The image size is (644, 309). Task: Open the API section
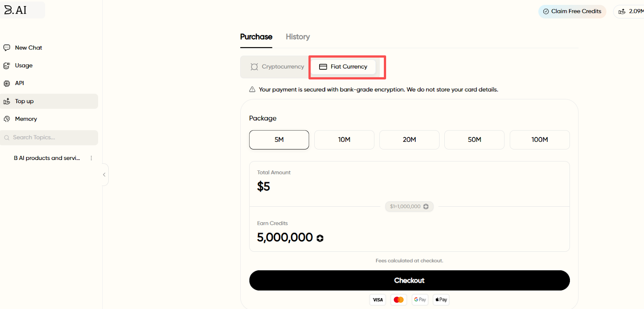pyautogui.click(x=19, y=83)
